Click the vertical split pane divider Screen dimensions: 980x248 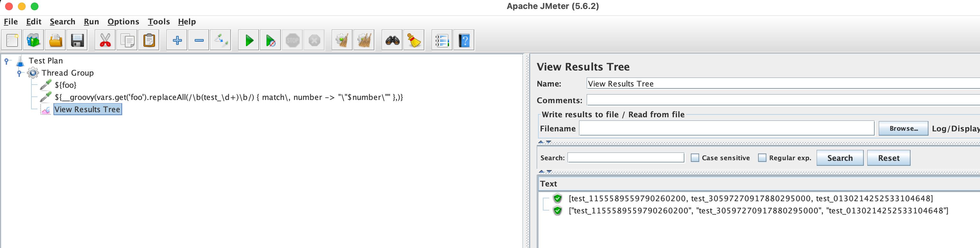click(527, 151)
